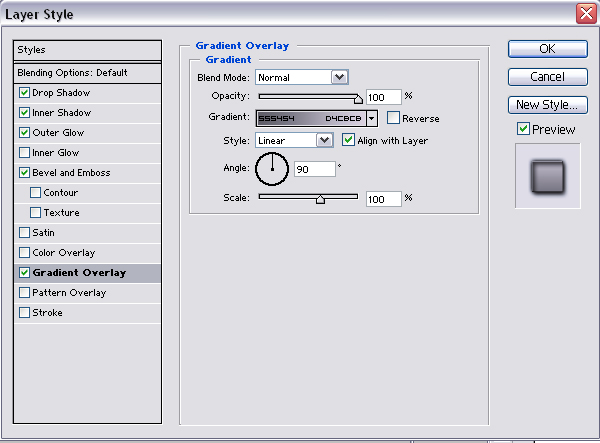The image size is (600, 443).
Task: Click the Opacity slider track
Action: [x=308, y=97]
